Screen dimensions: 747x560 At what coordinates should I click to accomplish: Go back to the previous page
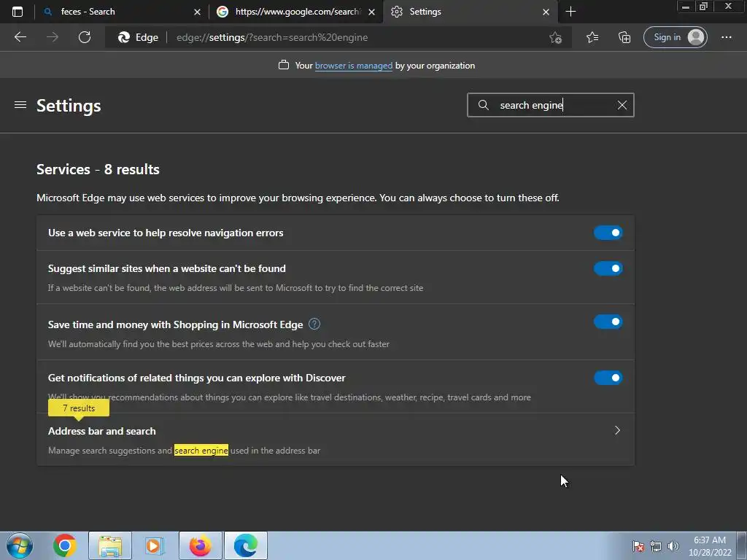(20, 37)
